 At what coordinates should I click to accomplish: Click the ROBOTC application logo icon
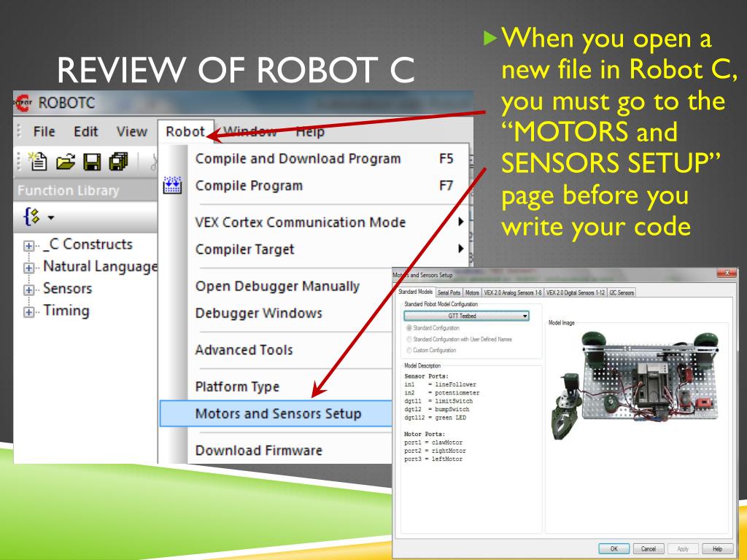coord(23,102)
